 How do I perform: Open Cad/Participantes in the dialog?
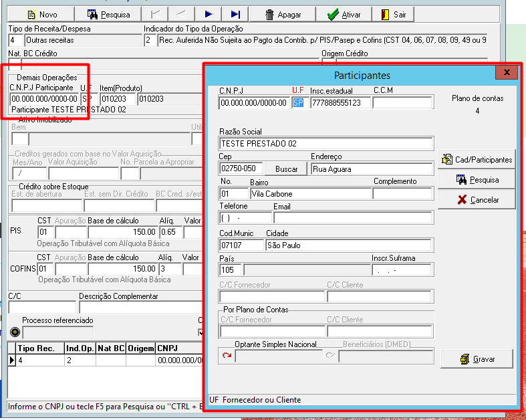click(x=477, y=159)
